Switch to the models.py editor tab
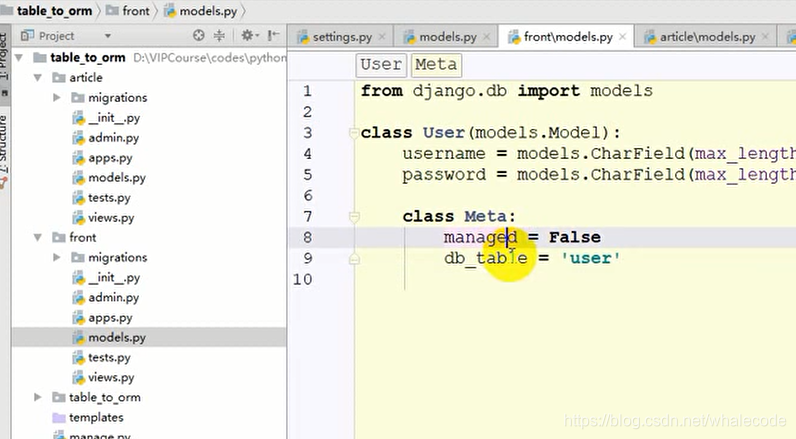Screen dimensions: 796x439 pyautogui.click(x=448, y=37)
